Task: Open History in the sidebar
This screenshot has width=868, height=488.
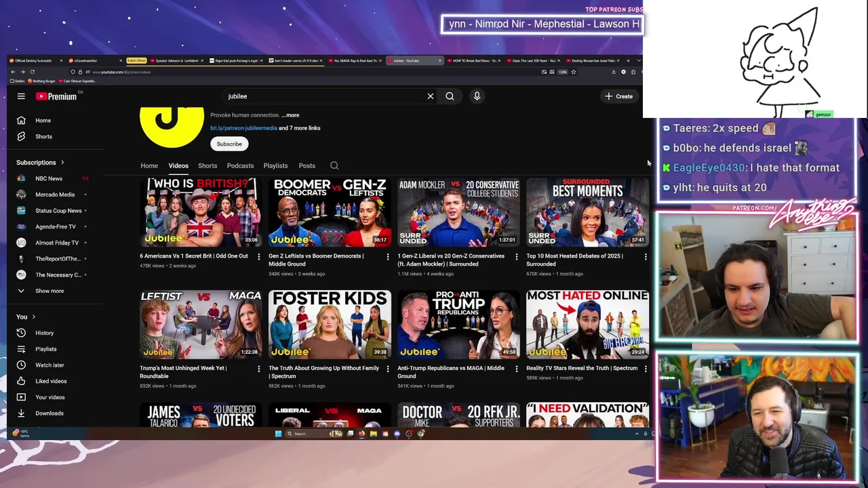Action: point(44,333)
